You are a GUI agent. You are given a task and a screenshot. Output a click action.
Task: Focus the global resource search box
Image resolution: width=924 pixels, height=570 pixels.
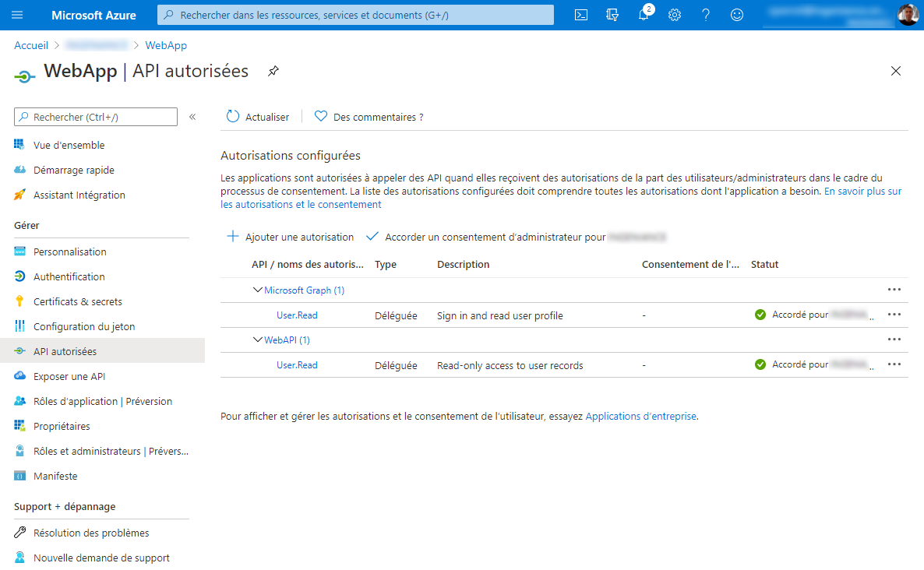pyautogui.click(x=355, y=16)
